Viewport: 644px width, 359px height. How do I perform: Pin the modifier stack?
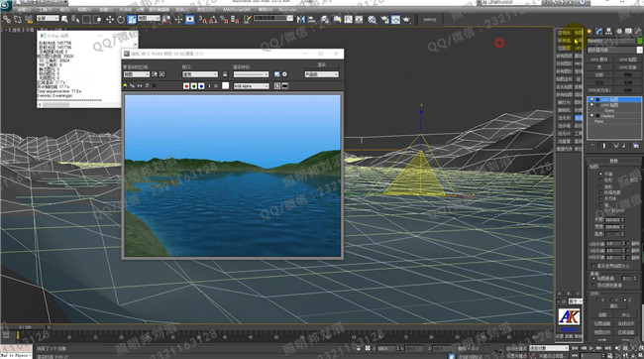(592, 146)
